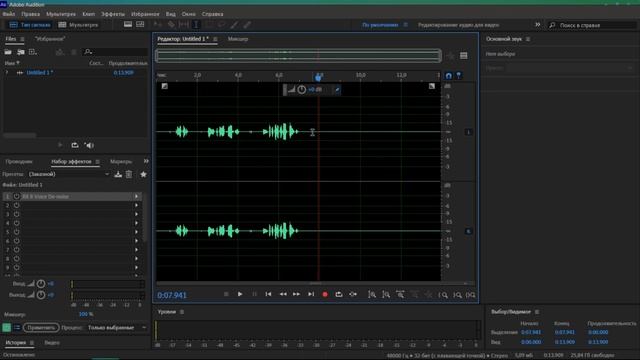Switch to the Микшер tab
The width and height of the screenshot is (640, 360).
238,39
